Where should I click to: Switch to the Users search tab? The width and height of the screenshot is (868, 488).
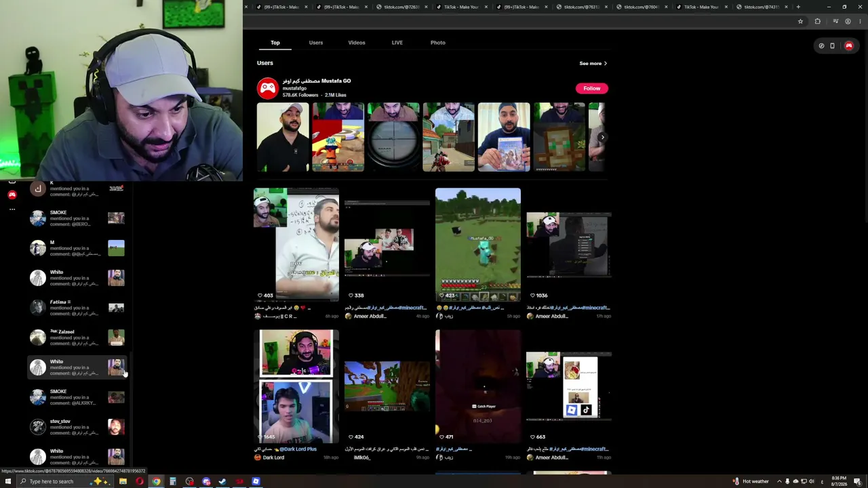coord(316,43)
